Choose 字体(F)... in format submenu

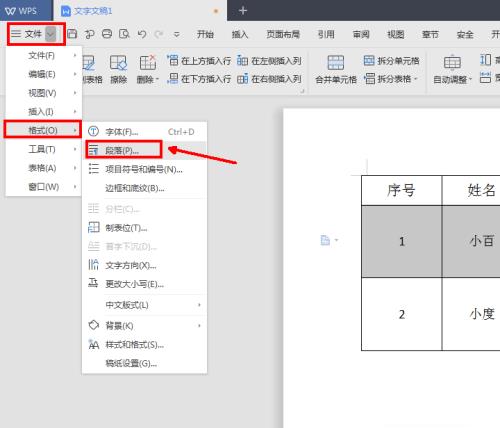click(x=144, y=132)
